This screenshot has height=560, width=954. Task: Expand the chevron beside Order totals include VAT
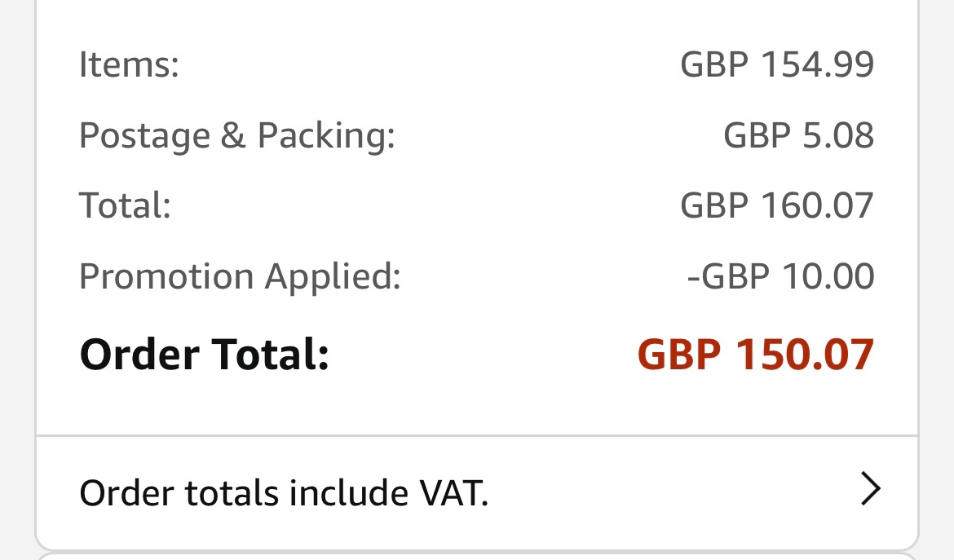point(871,489)
